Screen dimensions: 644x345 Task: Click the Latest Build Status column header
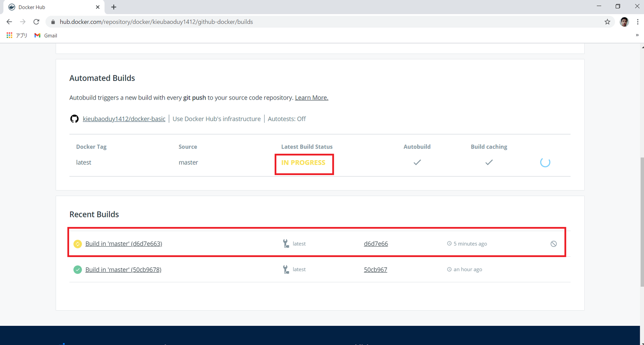(x=307, y=147)
